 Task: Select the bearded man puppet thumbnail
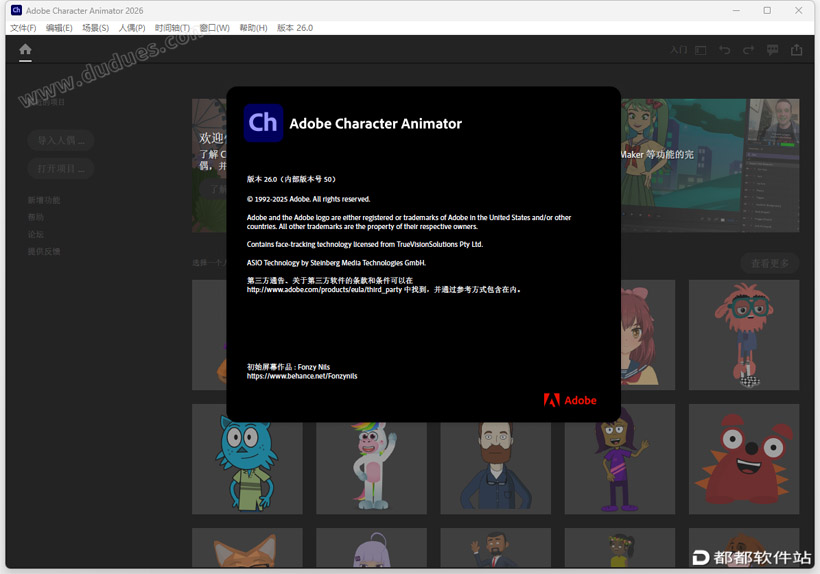(x=495, y=459)
